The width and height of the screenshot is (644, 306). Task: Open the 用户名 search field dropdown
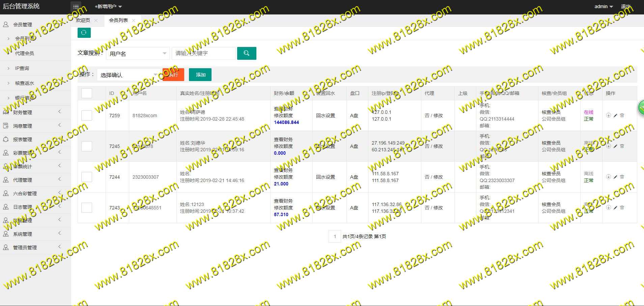coord(138,54)
